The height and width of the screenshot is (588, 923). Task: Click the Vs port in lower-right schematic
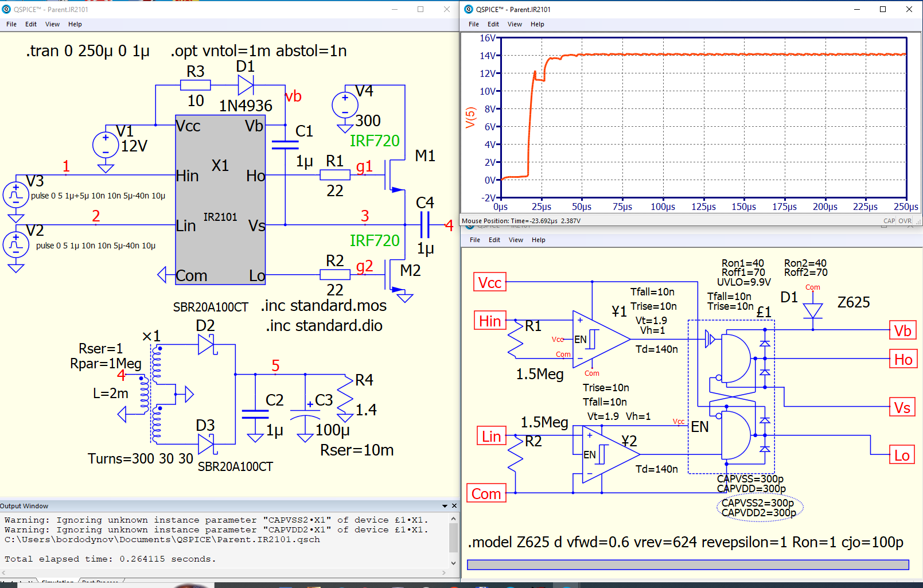(x=902, y=407)
